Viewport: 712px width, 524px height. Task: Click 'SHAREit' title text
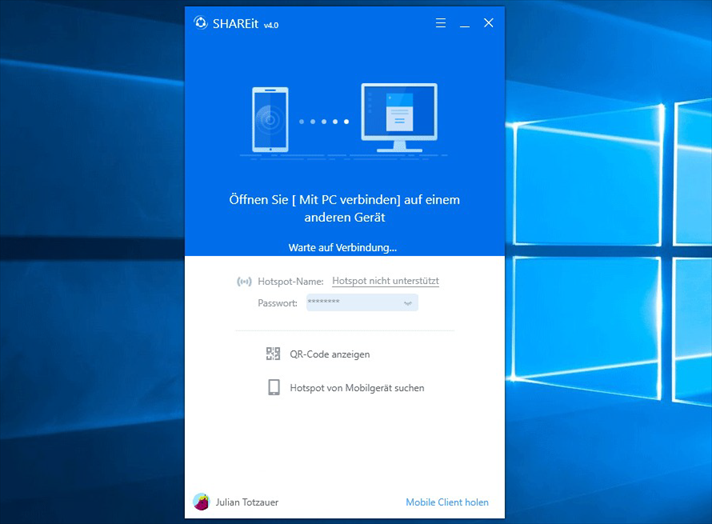235,24
